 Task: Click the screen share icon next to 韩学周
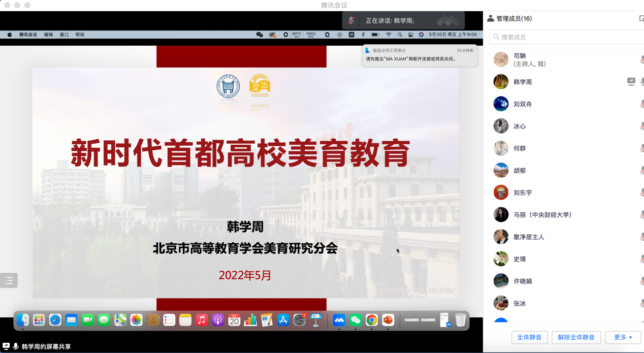(x=631, y=81)
